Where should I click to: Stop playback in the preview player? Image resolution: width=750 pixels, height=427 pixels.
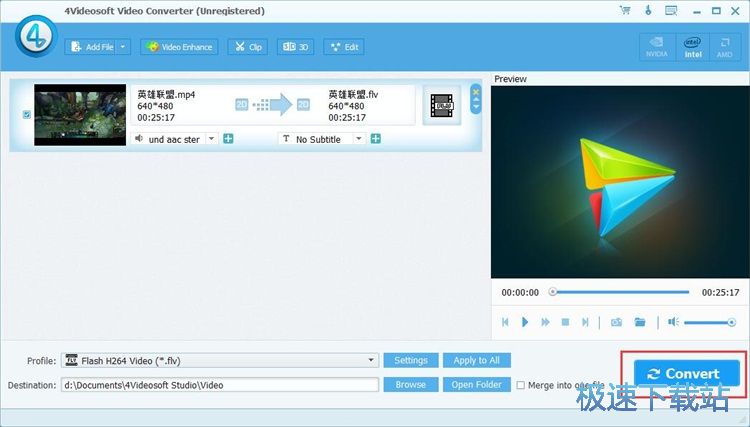pos(565,322)
